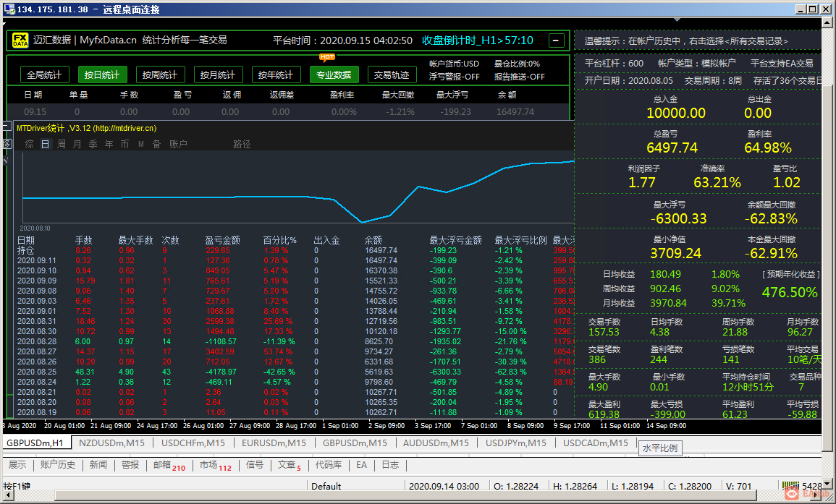Click the Default profile status bar field
This screenshot has width=836, height=504.
click(x=326, y=486)
